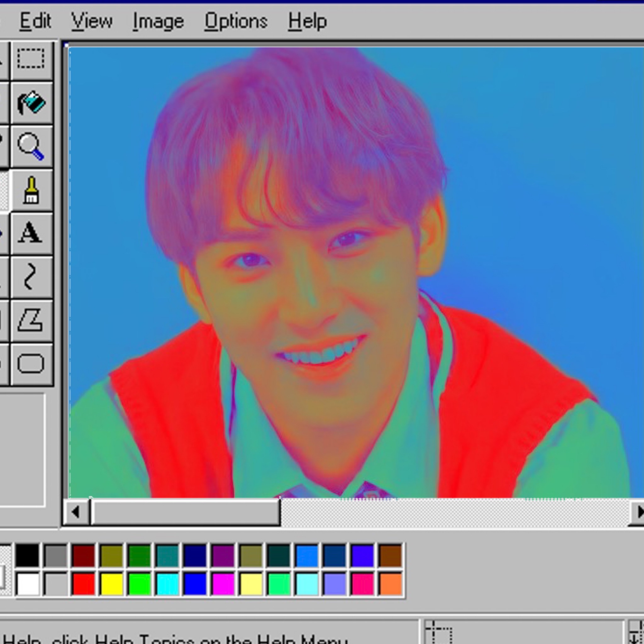
Task: Click the horizontal scrollbar thumb
Action: pos(185,512)
